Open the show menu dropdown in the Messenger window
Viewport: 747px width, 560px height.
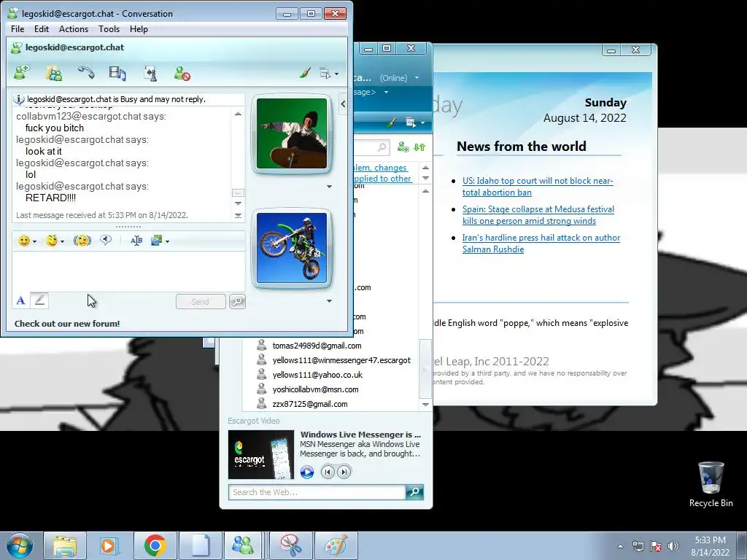tap(415, 122)
